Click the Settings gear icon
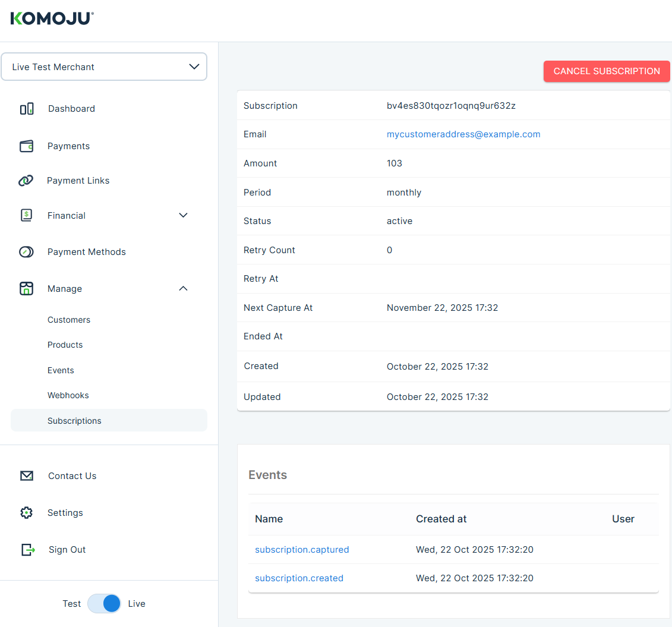Image resolution: width=672 pixels, height=627 pixels. coord(27,512)
